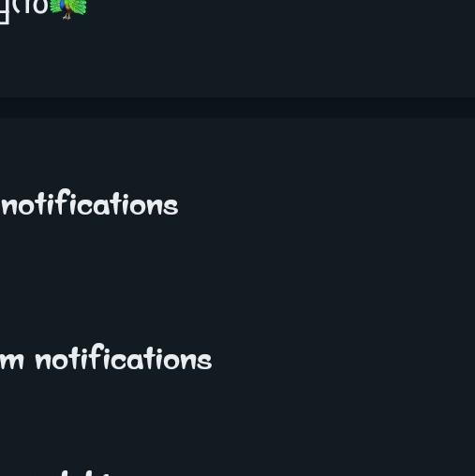Click the word "notifications" in the lower row

[x=124, y=357]
